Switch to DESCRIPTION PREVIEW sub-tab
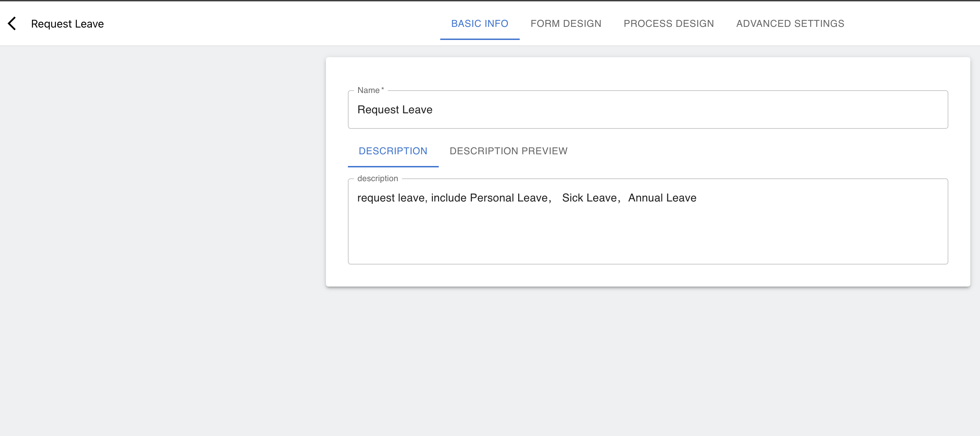980x436 pixels. (508, 151)
